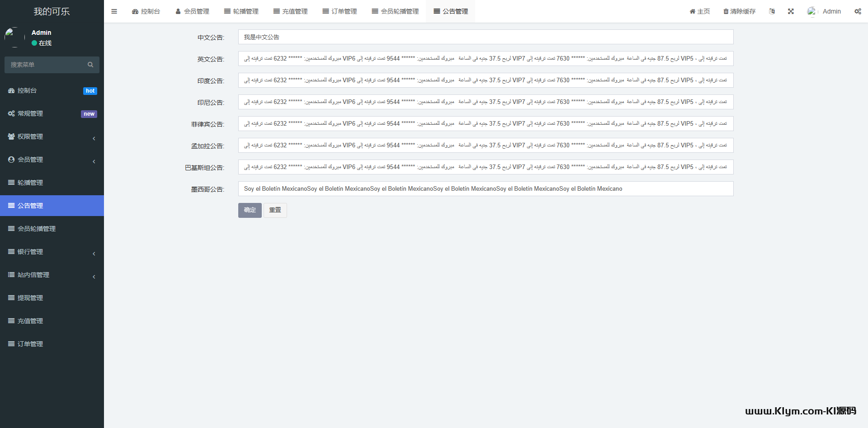Toggle fullscreen with the expand icon
The height and width of the screenshot is (428, 868).
point(791,11)
